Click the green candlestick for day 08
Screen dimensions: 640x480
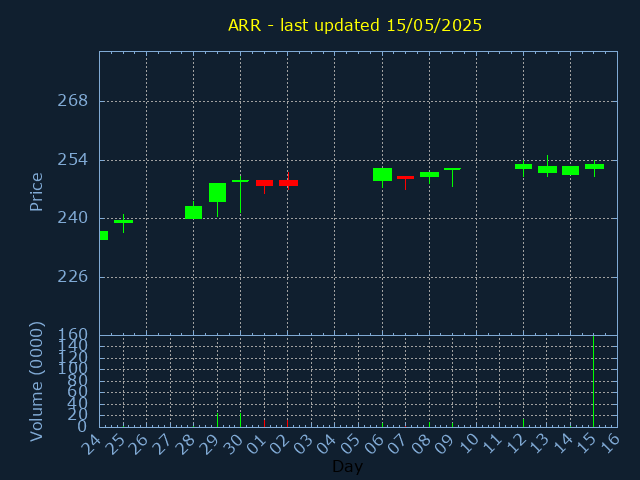click(429, 174)
